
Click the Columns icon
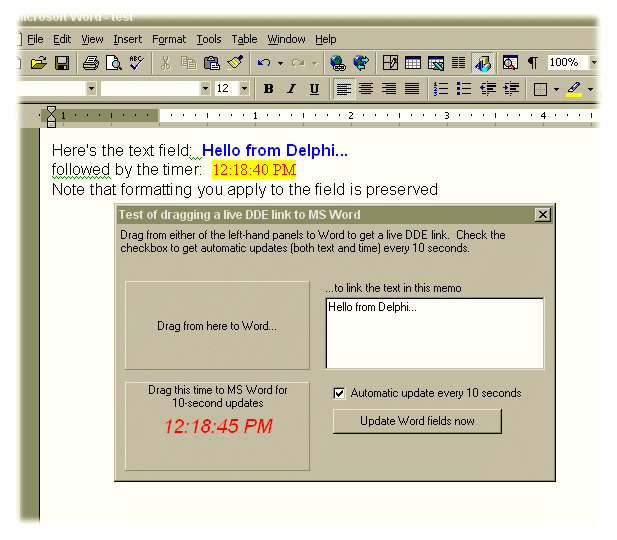click(458, 63)
